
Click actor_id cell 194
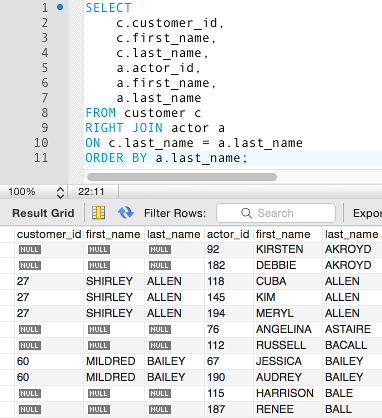click(x=216, y=313)
